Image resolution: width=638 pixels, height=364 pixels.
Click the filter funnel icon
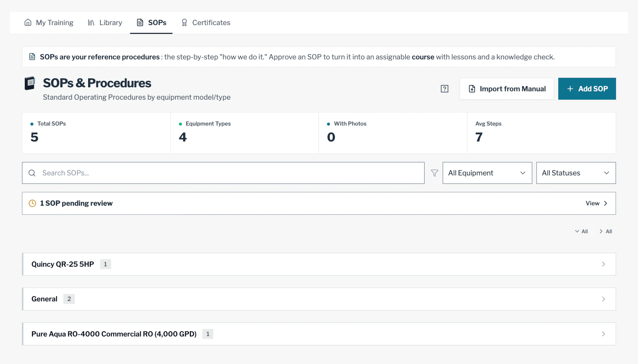(x=435, y=173)
